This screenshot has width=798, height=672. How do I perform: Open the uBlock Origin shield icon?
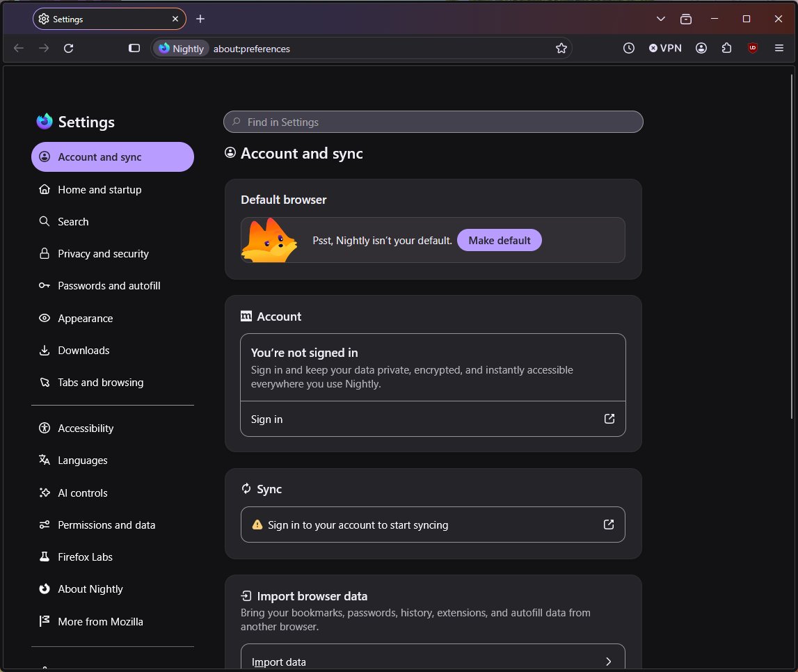(753, 48)
